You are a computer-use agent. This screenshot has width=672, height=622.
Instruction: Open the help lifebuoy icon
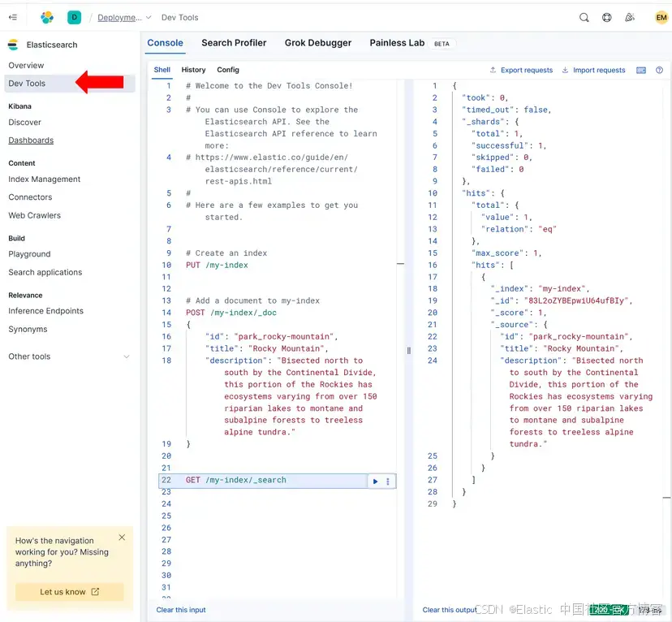tap(606, 18)
